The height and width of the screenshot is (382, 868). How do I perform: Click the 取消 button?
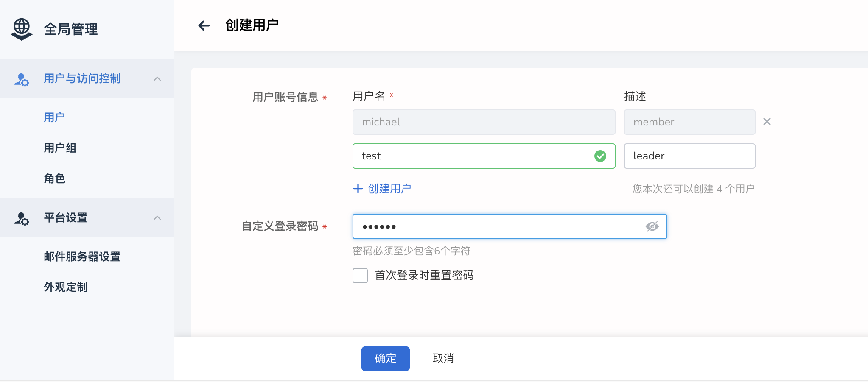click(x=443, y=359)
